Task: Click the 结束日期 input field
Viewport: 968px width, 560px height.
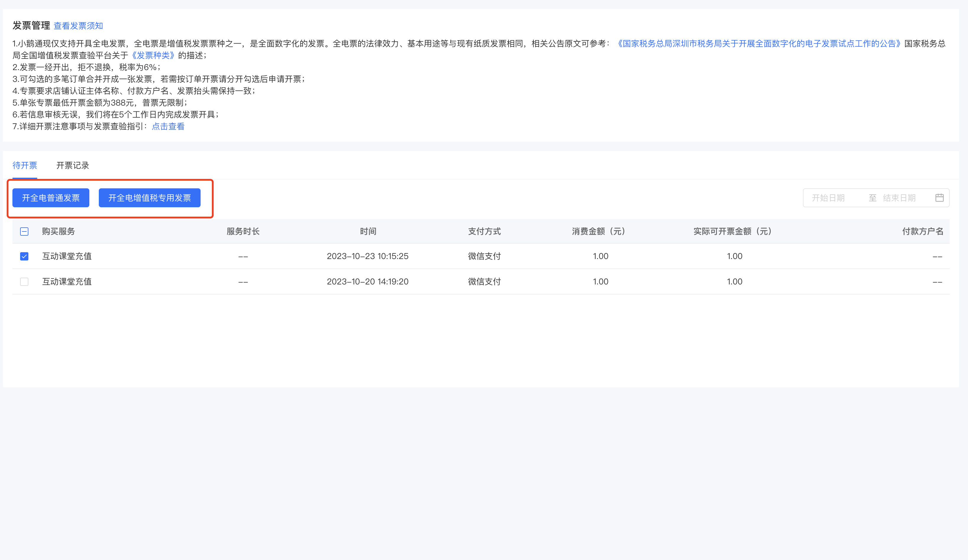Action: pos(900,198)
